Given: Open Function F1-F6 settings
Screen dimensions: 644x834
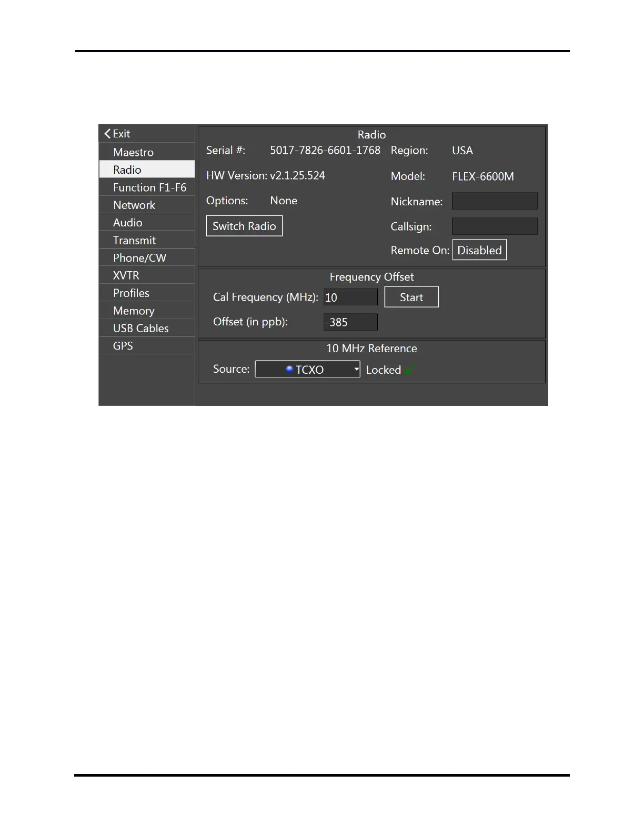Looking at the screenshot, I should click(x=147, y=187).
